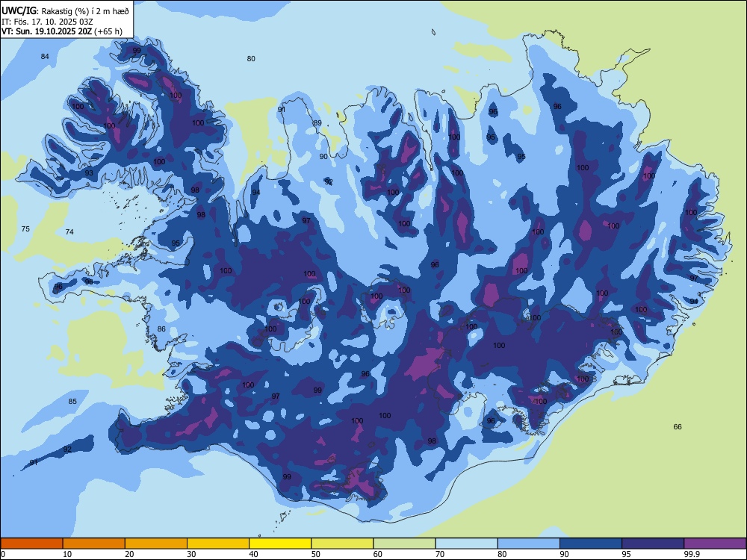
Task: Select the 'IT: Fös. 17. 10. 2025 03Z' line
Action: click(47, 22)
